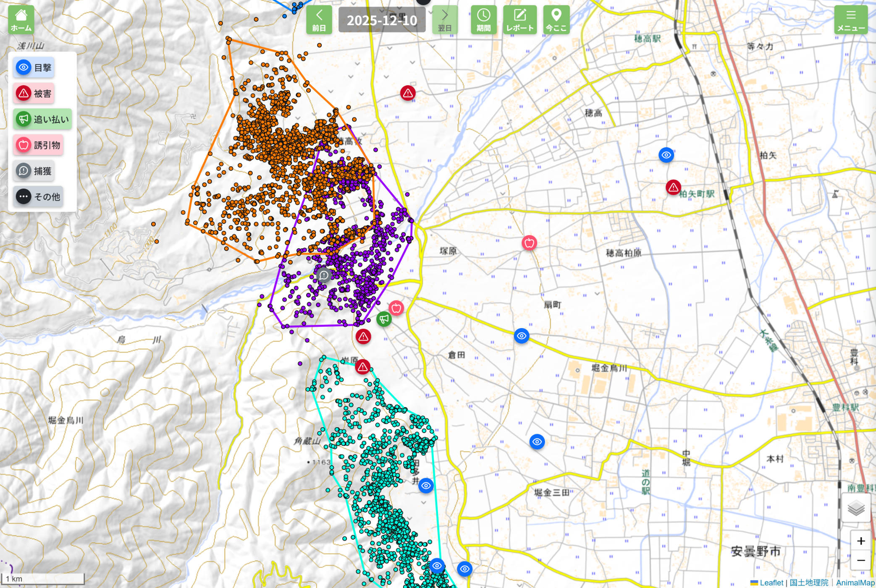Toggle the その他 other filter
The height and width of the screenshot is (588, 876).
38,196
